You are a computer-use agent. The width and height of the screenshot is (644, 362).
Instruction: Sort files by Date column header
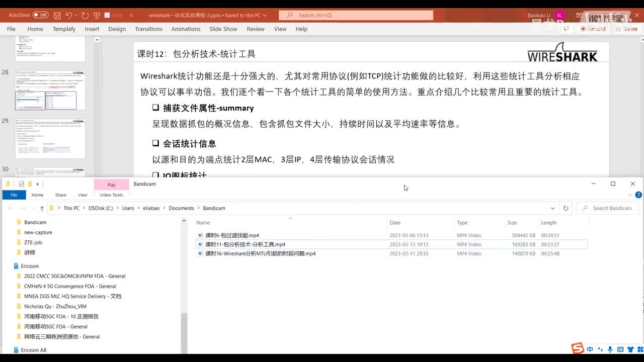click(x=395, y=223)
